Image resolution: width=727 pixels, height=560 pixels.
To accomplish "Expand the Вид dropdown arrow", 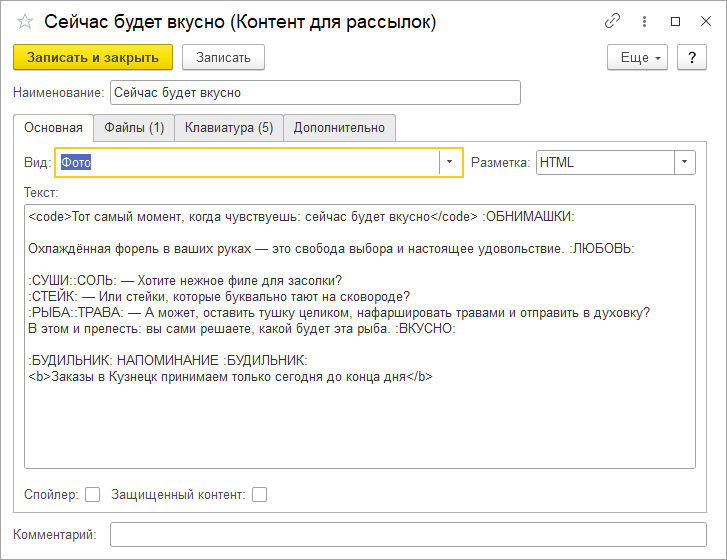I will tap(449, 162).
